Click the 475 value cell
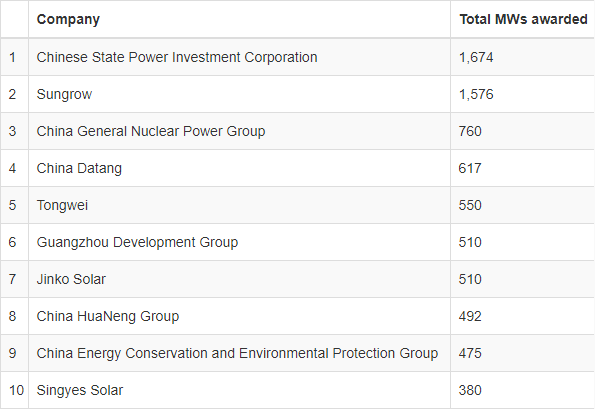The height and width of the screenshot is (409, 595). click(523, 353)
